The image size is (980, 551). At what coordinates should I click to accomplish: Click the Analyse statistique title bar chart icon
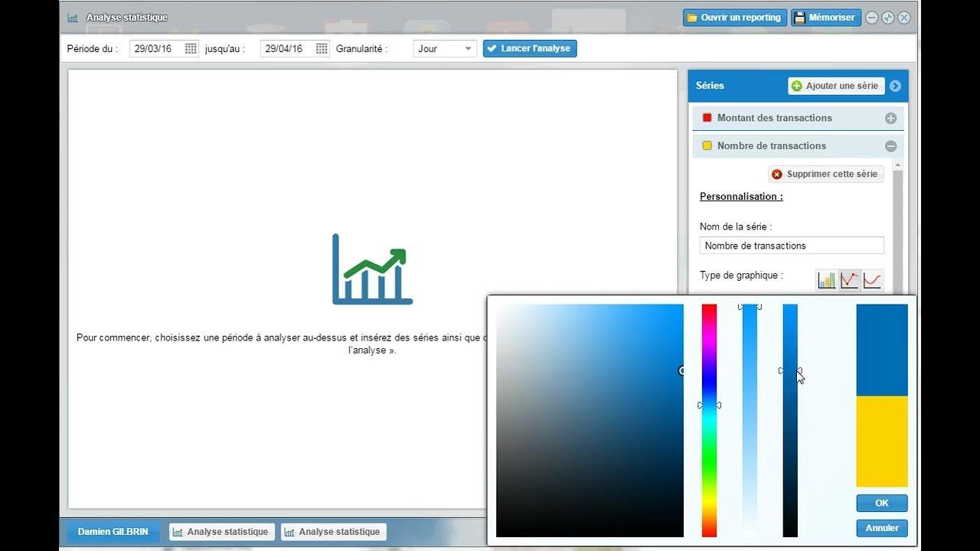73,18
